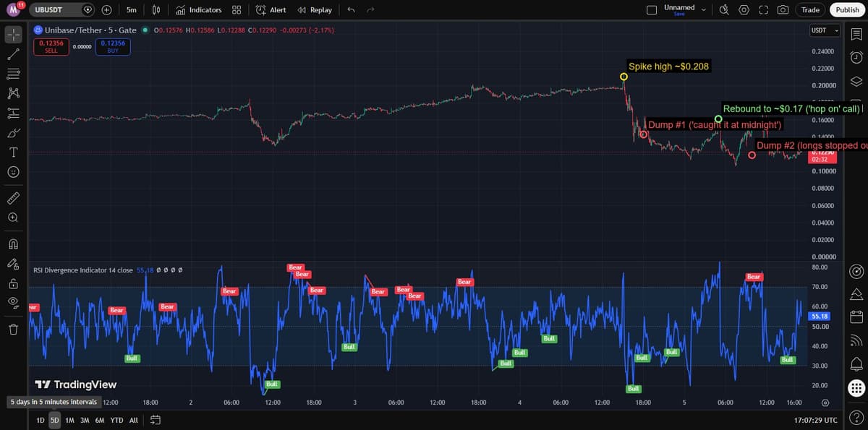Open the products grid panel icon

click(x=856, y=387)
